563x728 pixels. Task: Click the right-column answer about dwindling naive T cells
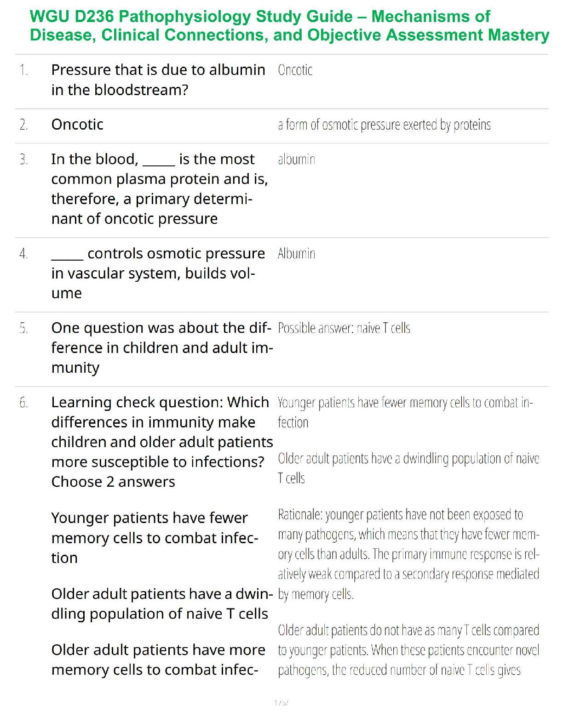408,468
